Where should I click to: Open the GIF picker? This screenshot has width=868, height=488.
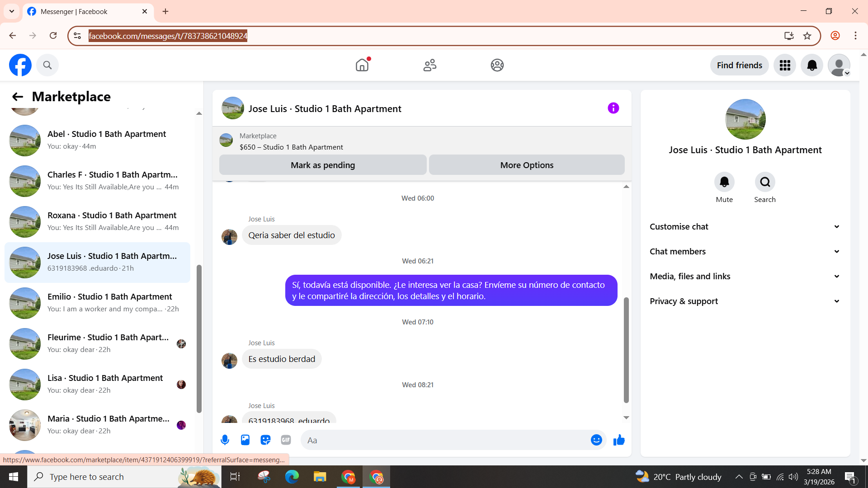(286, 440)
